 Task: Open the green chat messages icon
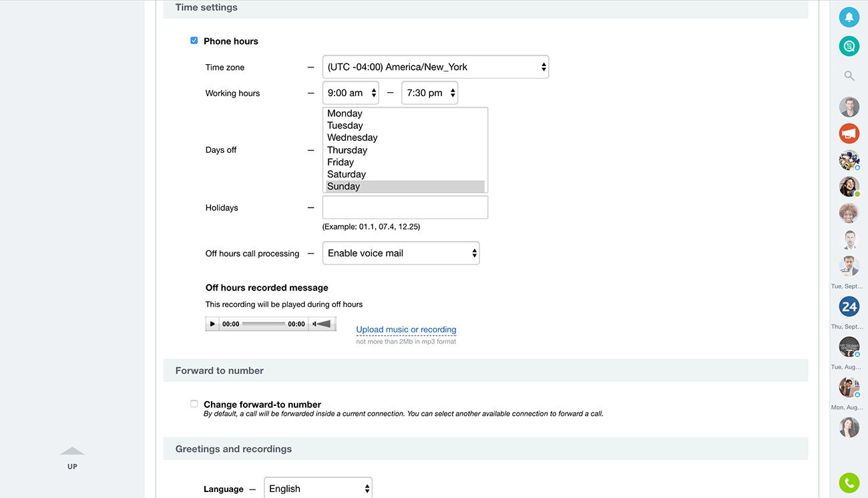[849, 46]
